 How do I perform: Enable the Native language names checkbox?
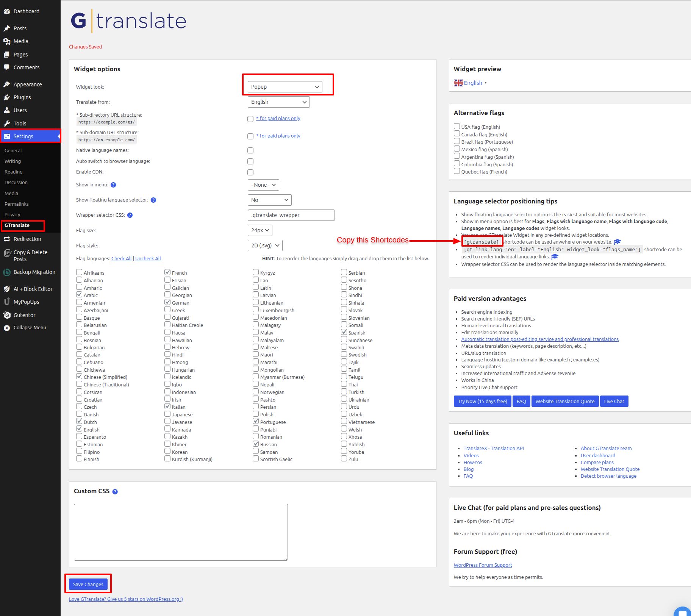point(250,150)
